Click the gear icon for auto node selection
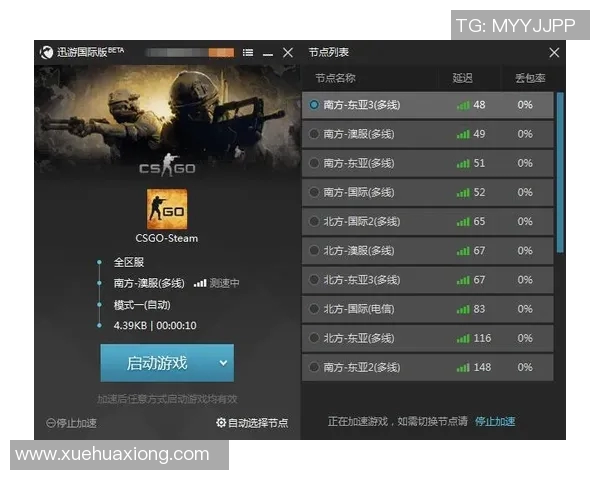This screenshot has height=480, width=600. [x=221, y=423]
